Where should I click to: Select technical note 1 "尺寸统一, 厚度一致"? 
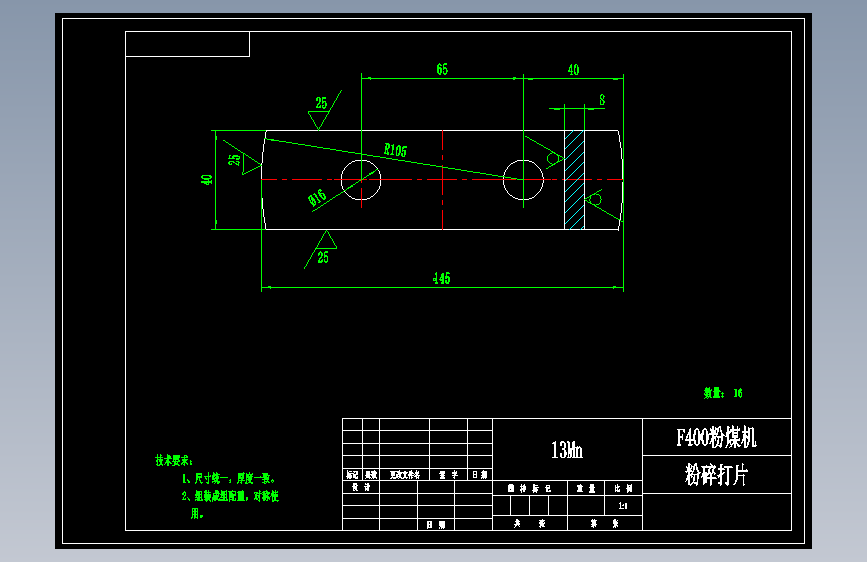click(229, 478)
